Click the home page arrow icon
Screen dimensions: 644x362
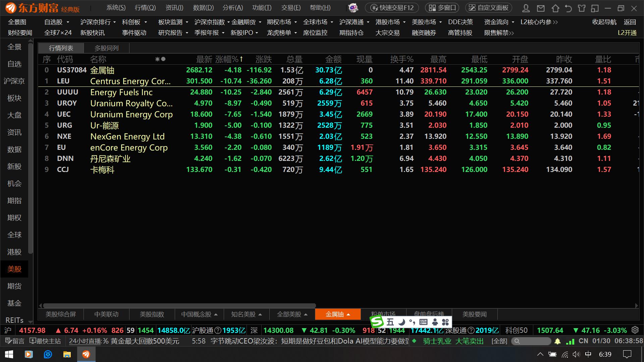[x=555, y=8]
